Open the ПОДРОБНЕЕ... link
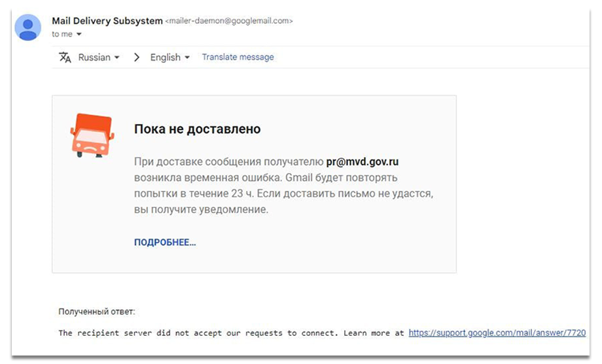The width and height of the screenshot is (602, 364). 165,242
